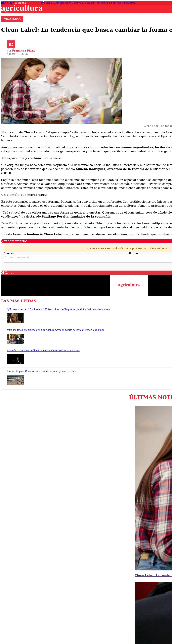This screenshot has height=644, width=172.
Task: Open the TikTok social icon
Action: [12, 3]
